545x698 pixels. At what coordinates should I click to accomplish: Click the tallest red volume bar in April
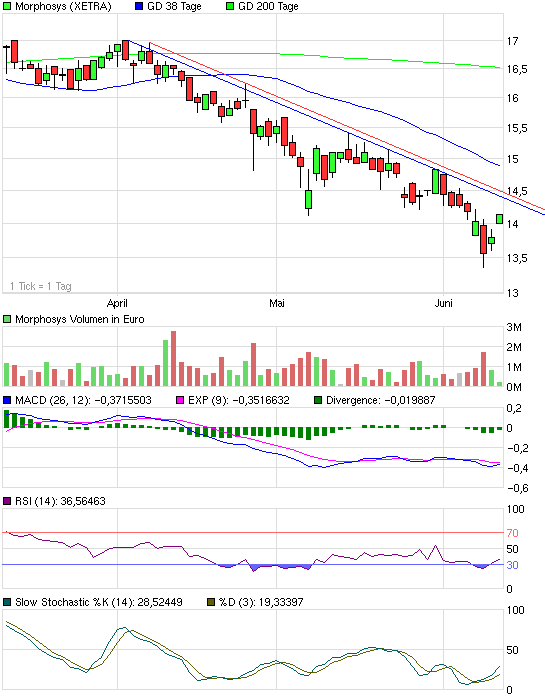(173, 358)
